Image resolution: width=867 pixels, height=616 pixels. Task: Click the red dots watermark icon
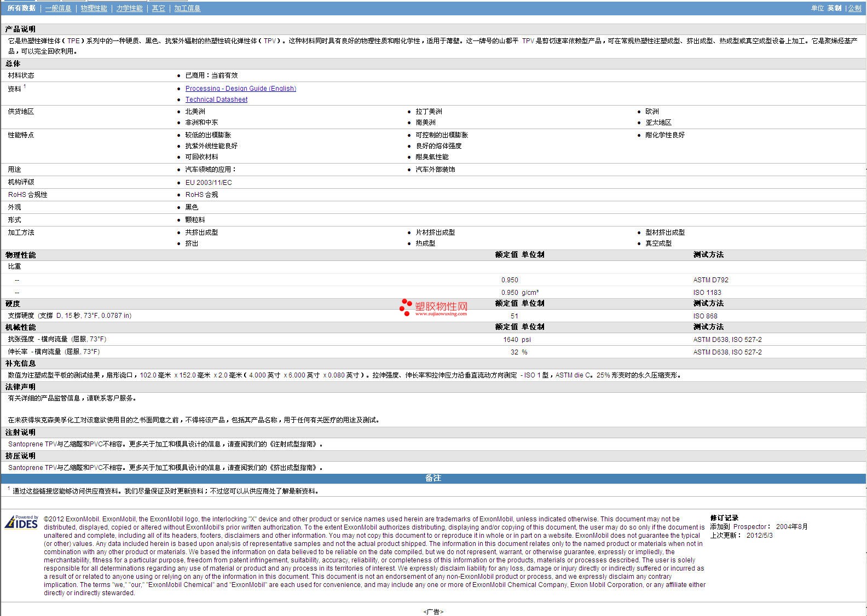[x=406, y=307]
